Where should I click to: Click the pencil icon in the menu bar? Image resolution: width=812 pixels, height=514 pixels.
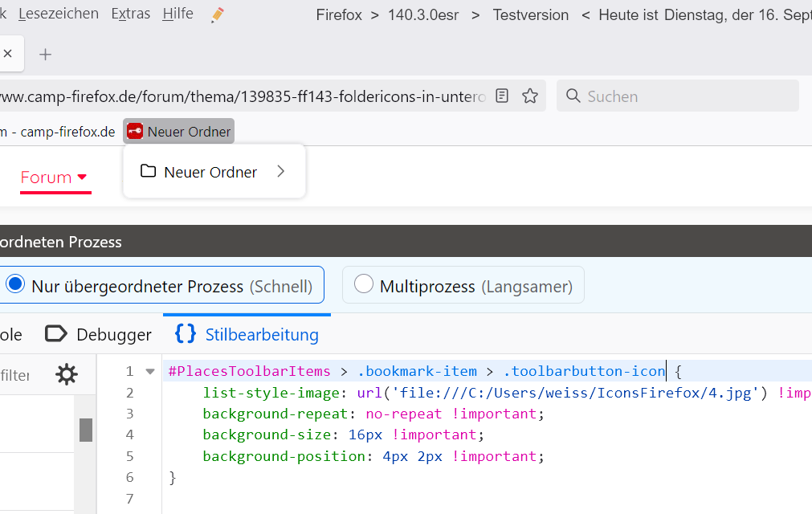(x=217, y=14)
